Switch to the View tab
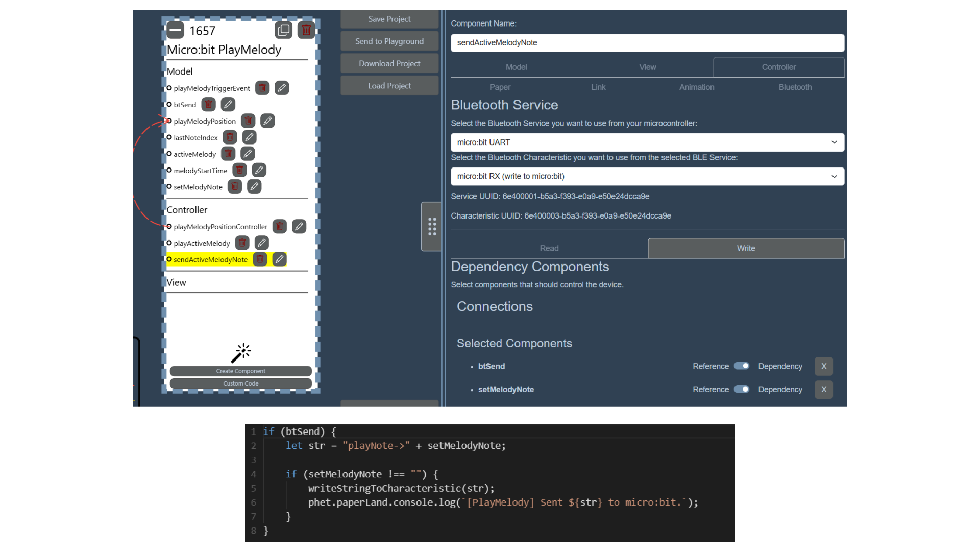Image resolution: width=980 pixels, height=552 pixels. [x=647, y=67]
